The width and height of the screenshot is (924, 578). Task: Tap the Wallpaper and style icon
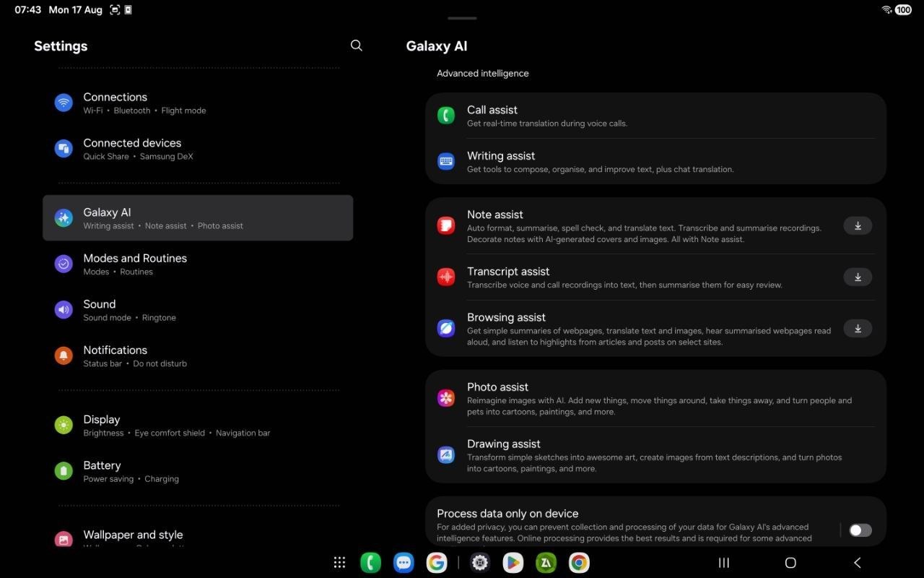click(64, 539)
